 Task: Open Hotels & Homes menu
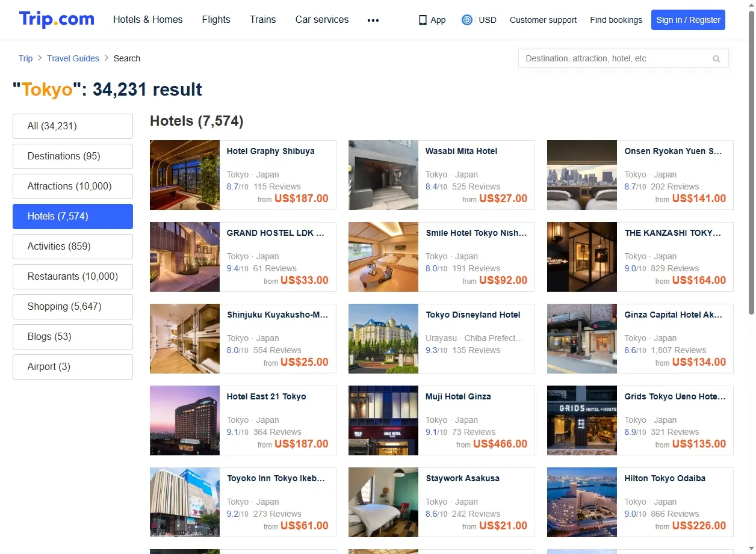(148, 19)
